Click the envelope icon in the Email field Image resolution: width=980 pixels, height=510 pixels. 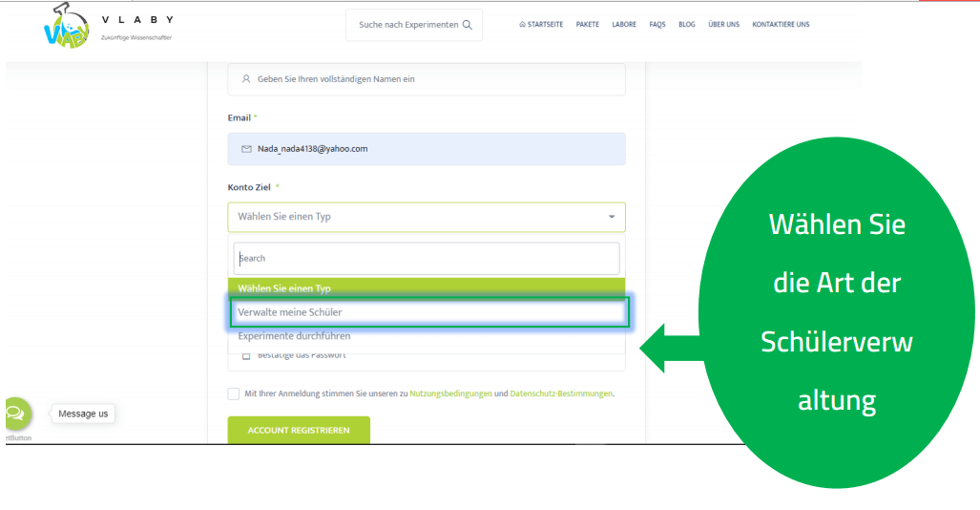click(246, 149)
